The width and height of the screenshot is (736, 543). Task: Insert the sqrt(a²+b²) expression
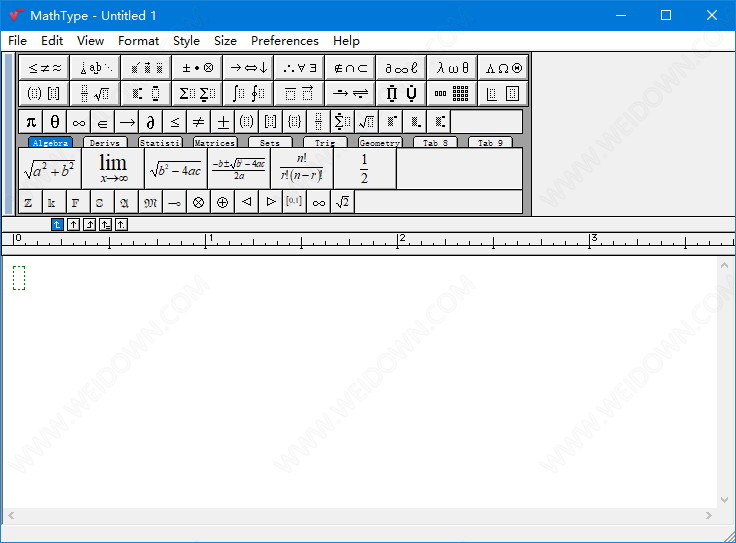pyautogui.click(x=50, y=169)
